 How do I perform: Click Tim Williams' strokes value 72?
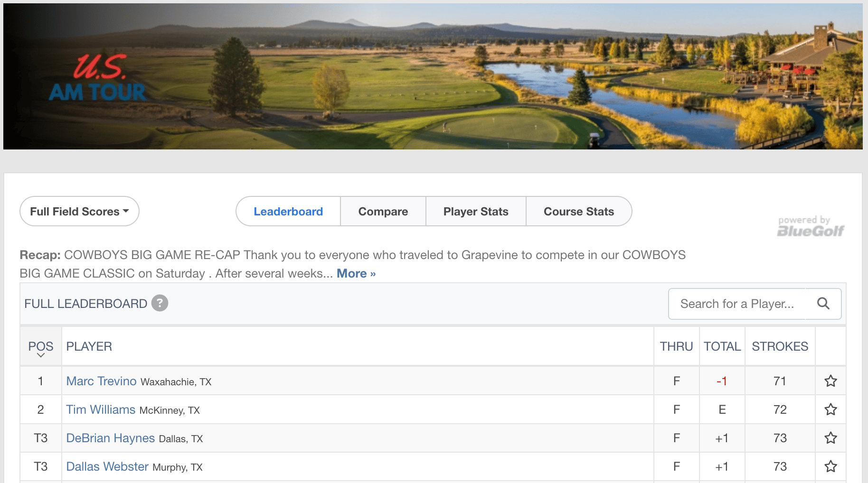click(780, 409)
